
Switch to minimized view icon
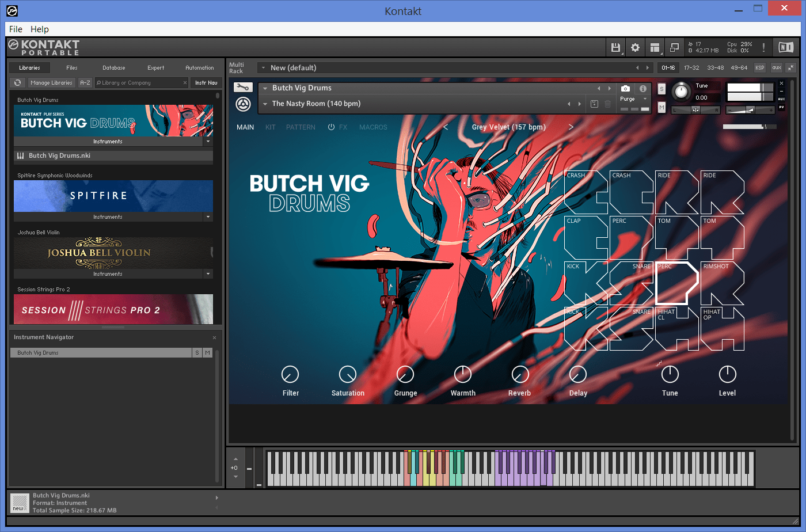click(x=674, y=47)
